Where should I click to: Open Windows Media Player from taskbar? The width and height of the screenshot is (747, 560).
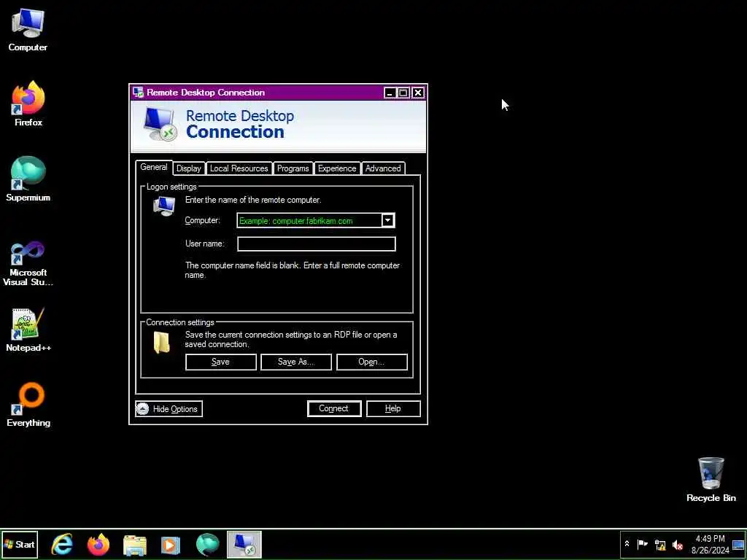tap(171, 544)
